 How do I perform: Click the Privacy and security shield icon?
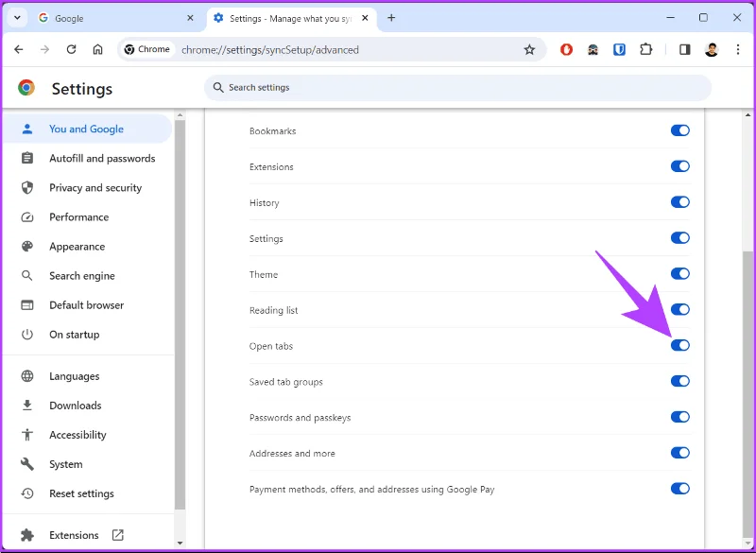tap(27, 187)
